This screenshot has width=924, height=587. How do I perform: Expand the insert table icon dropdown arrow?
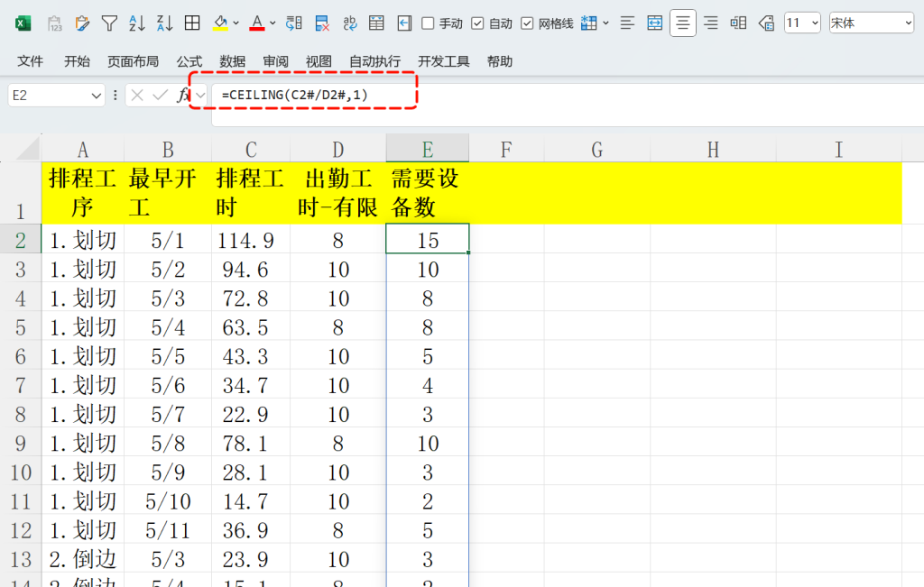click(605, 23)
